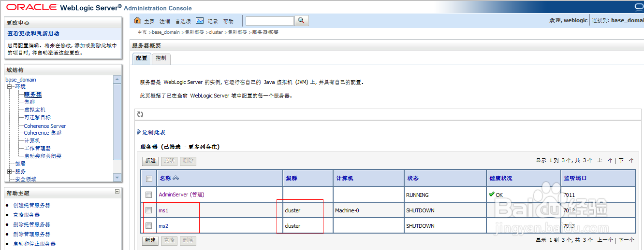
Task: Click cluster in breadcrumb
Action: coord(216,32)
